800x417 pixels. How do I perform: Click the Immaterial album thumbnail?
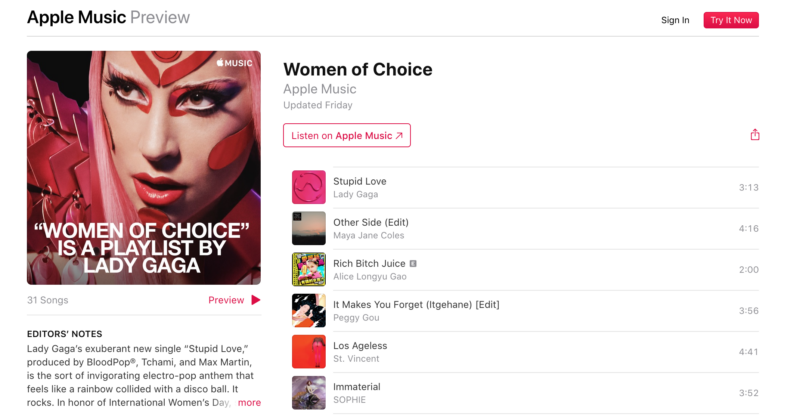click(x=308, y=392)
